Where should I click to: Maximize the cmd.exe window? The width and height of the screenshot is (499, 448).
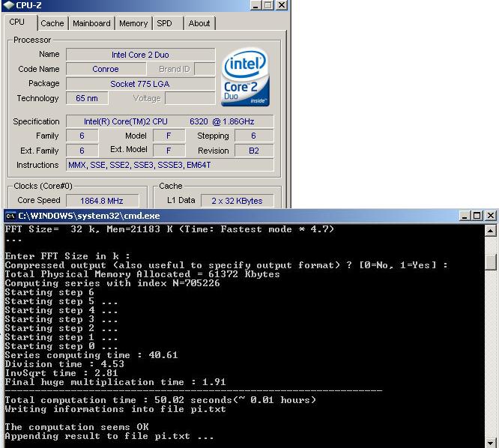tap(477, 216)
